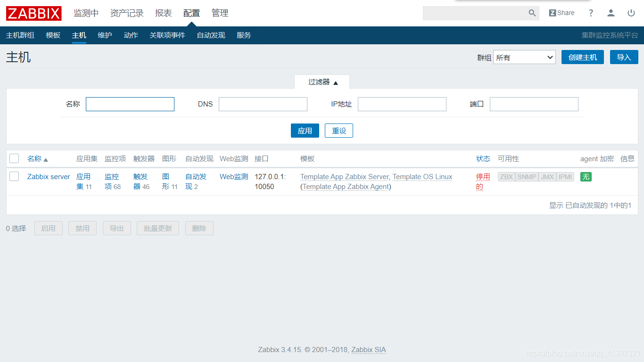Open the Zabbix server host link
The width and height of the screenshot is (644, 362).
[49, 177]
